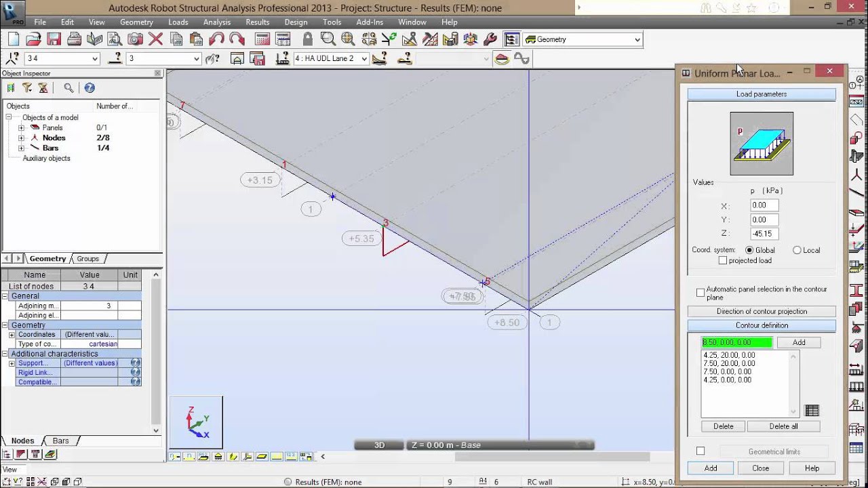
Task: Click the Delete all button
Action: [783, 426]
